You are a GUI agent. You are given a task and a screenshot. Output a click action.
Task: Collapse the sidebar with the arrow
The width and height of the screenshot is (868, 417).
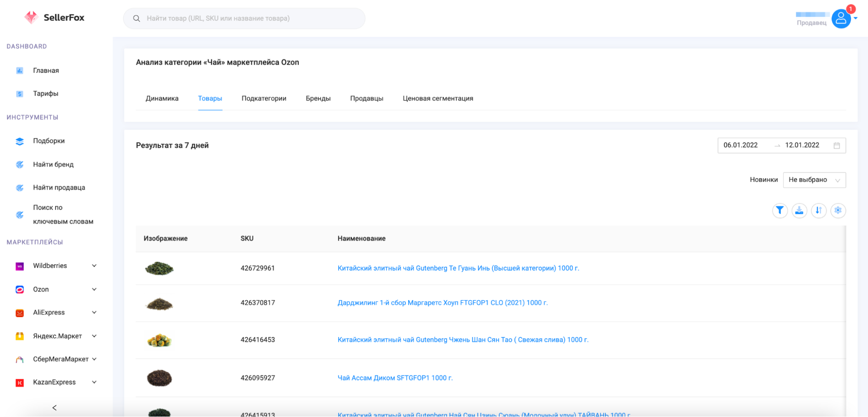pyautogui.click(x=54, y=407)
